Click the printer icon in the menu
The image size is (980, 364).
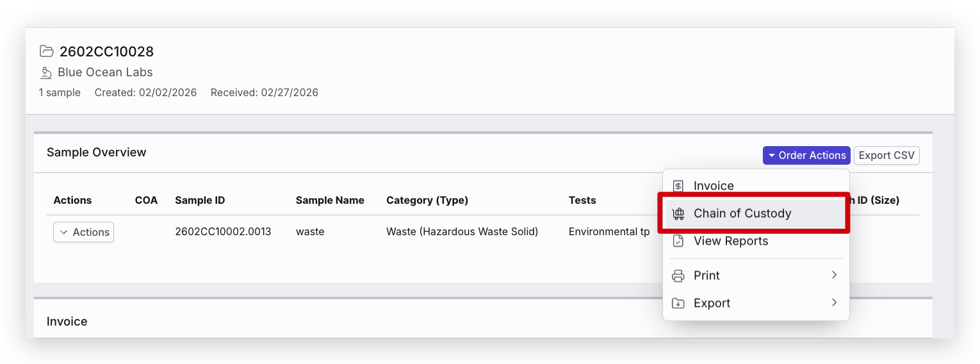click(678, 276)
